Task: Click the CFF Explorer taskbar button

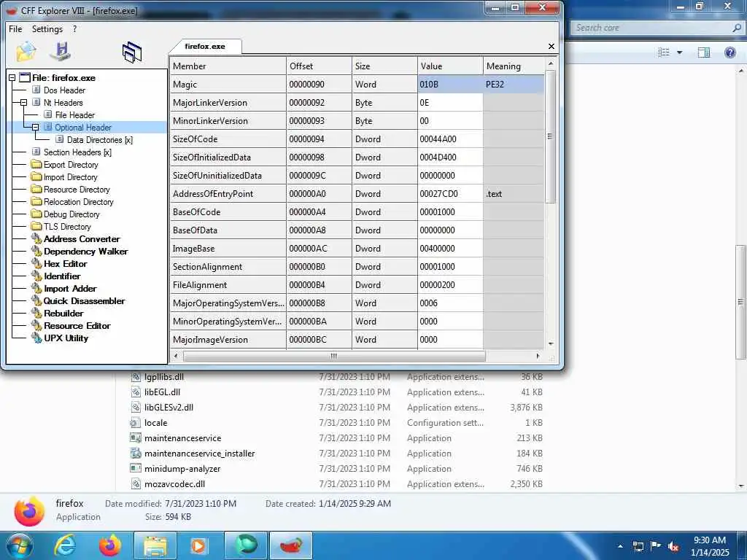Action: (291, 545)
